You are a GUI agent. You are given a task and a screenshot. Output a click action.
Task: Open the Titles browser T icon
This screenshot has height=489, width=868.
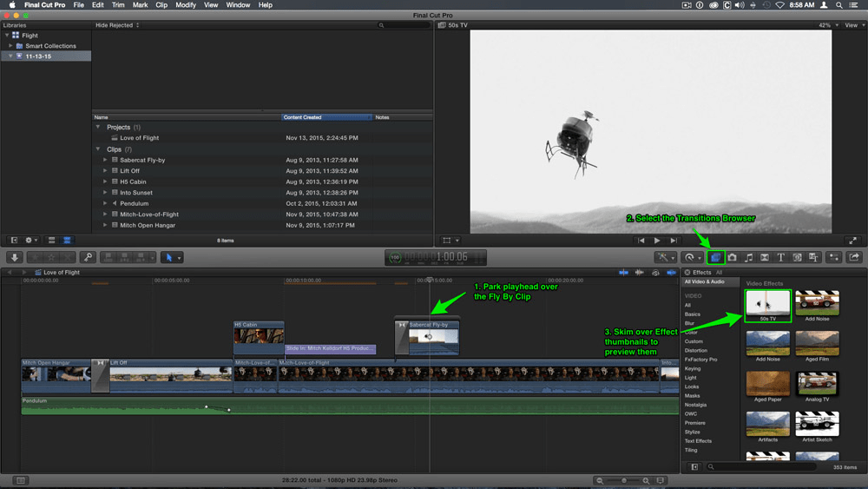tap(780, 257)
